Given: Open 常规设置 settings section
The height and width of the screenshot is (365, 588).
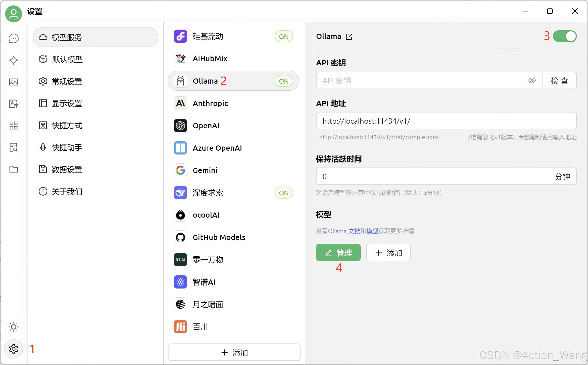Looking at the screenshot, I should tap(95, 81).
